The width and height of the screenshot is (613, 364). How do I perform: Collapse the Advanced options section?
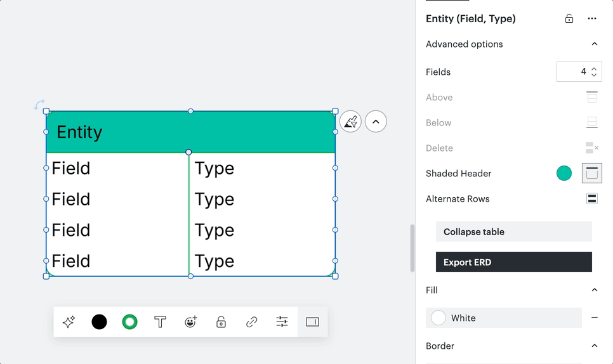[x=594, y=44]
